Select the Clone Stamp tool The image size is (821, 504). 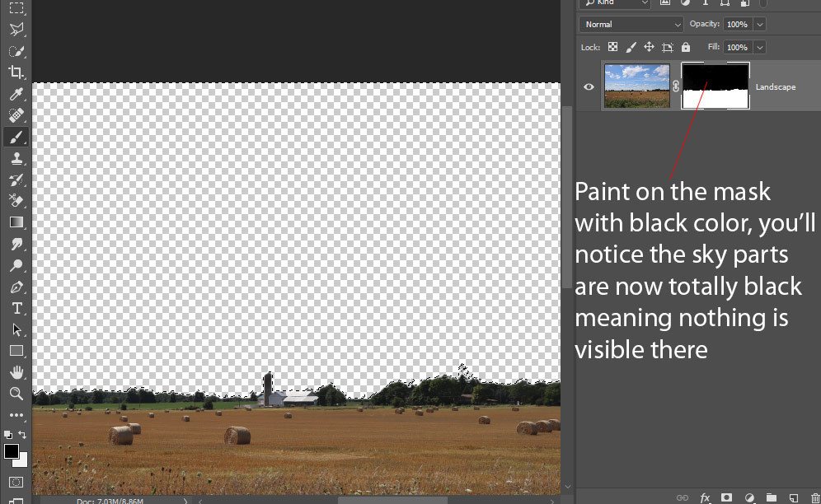16,158
